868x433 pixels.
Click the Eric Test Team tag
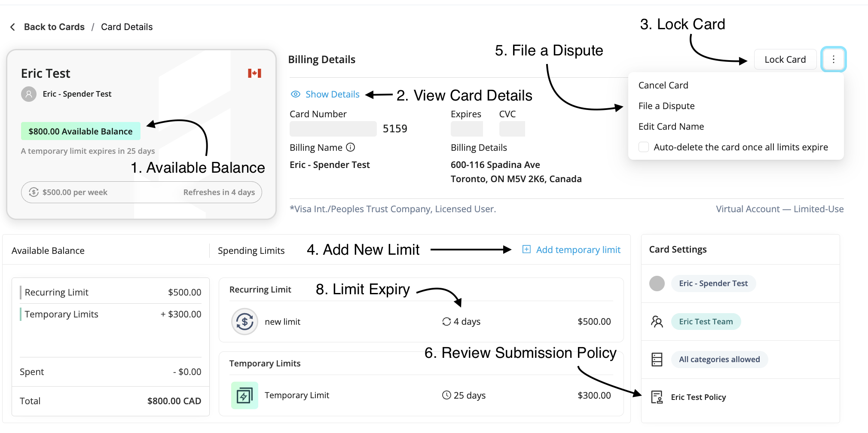706,321
